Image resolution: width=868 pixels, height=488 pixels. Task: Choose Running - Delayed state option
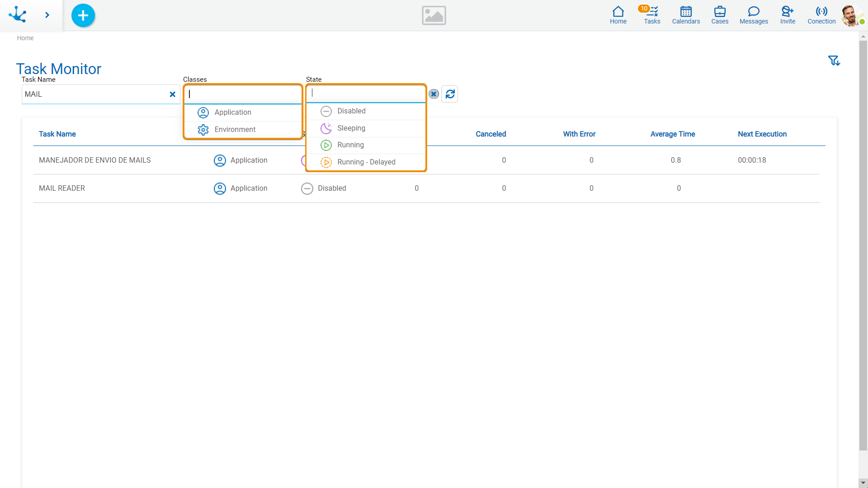coord(366,162)
